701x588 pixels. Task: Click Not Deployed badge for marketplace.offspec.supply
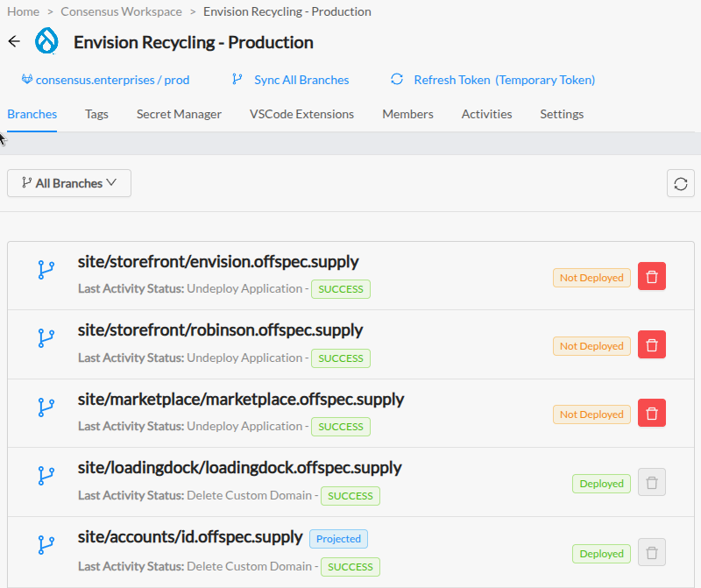coord(591,414)
